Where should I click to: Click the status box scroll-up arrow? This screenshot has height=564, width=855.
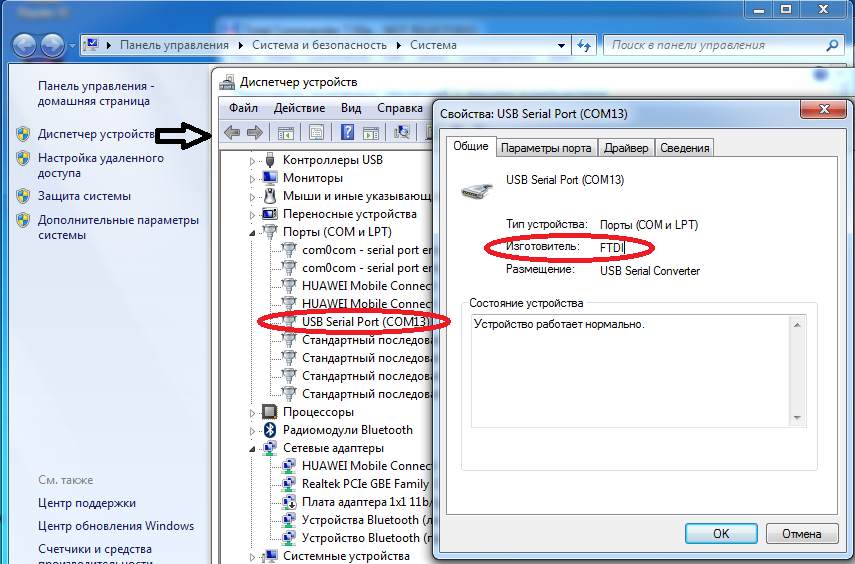[797, 325]
